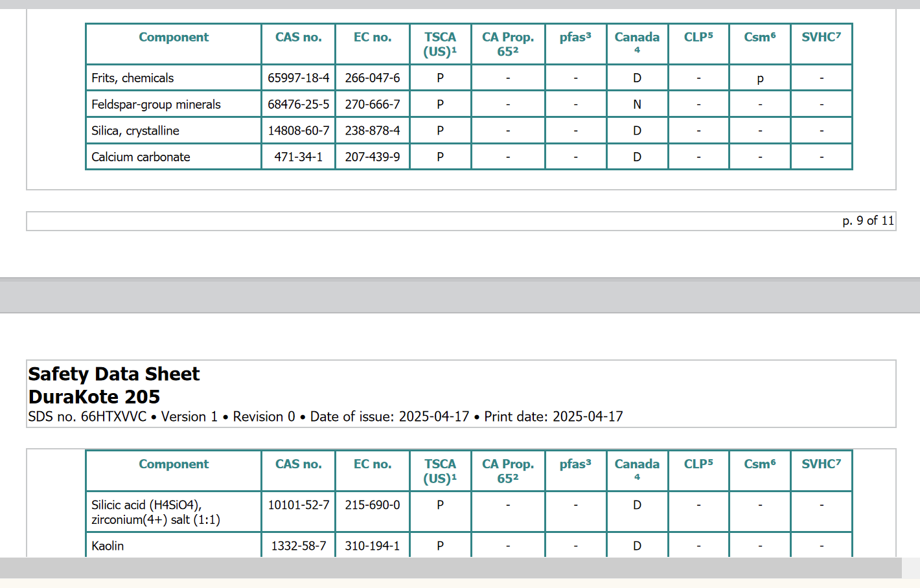Click the TSCA 'P' value in Kaolin row
This screenshot has height=588, width=920.
(x=440, y=545)
